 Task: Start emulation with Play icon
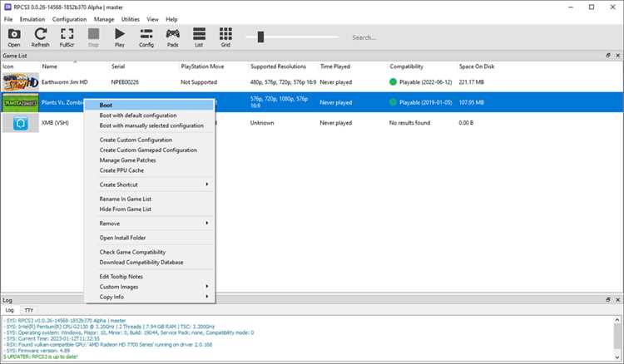pyautogui.click(x=120, y=37)
